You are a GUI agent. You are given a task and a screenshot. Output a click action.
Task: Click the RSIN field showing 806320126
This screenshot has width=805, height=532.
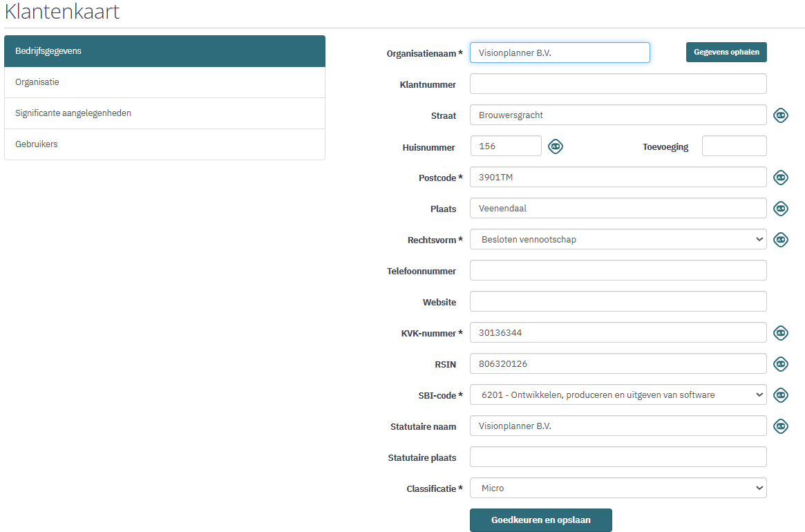tap(618, 363)
